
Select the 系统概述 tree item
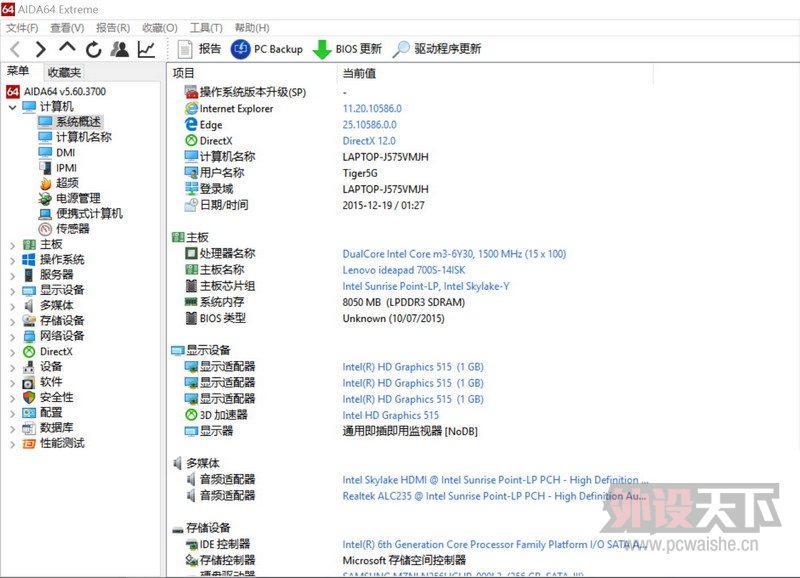point(70,121)
